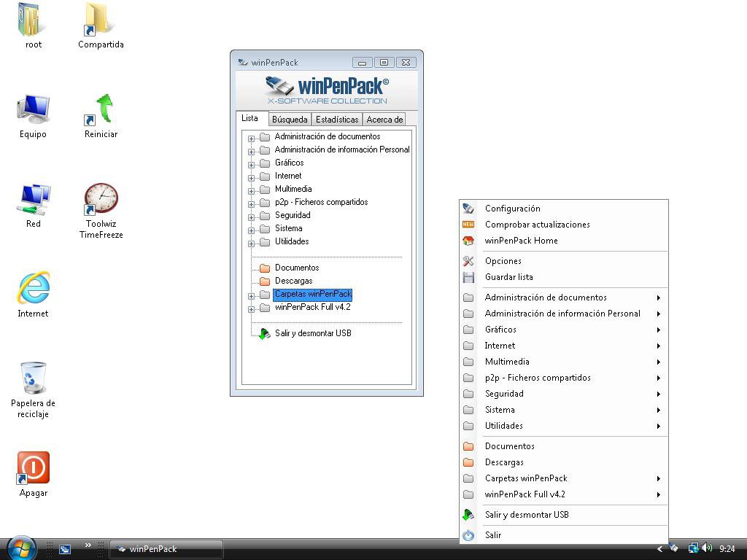Open the Compartida shortcut folder icon

click(x=100, y=20)
